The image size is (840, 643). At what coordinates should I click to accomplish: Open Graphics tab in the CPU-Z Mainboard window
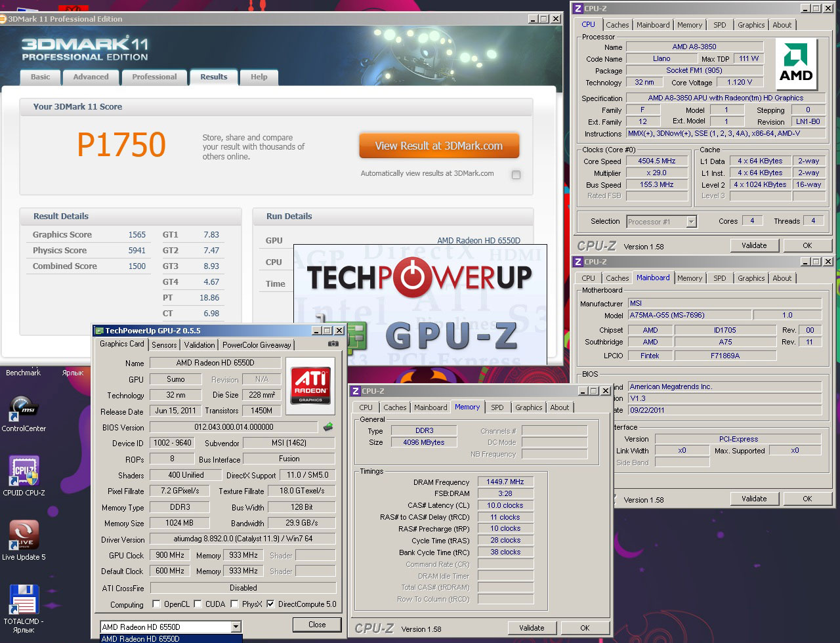pyautogui.click(x=751, y=278)
